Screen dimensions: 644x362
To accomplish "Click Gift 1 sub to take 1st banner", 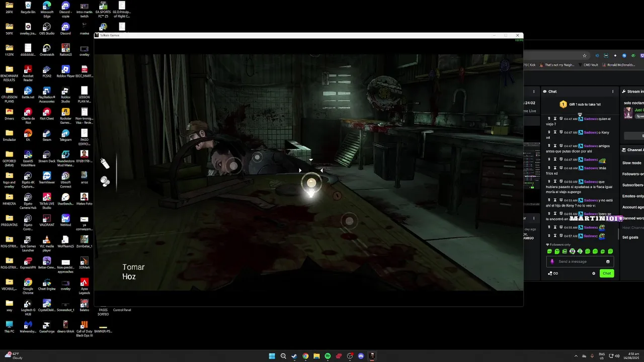I will (581, 104).
